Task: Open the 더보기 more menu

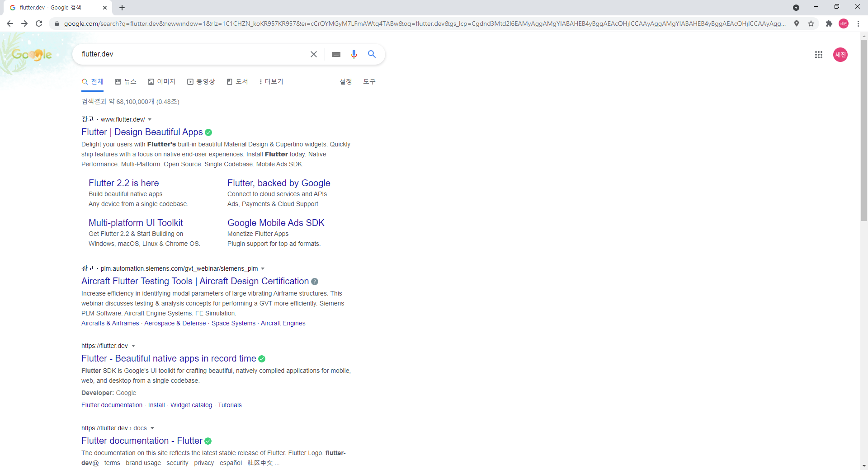Action: click(271, 82)
